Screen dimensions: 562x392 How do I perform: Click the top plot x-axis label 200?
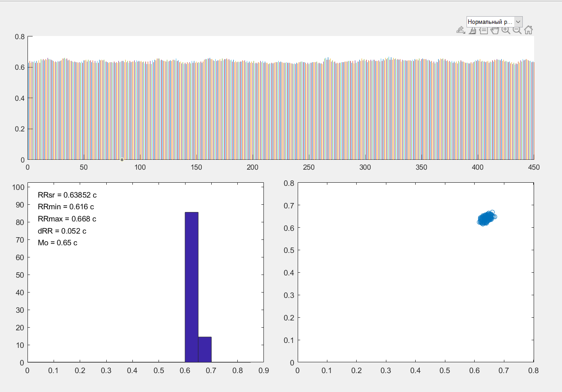253,167
